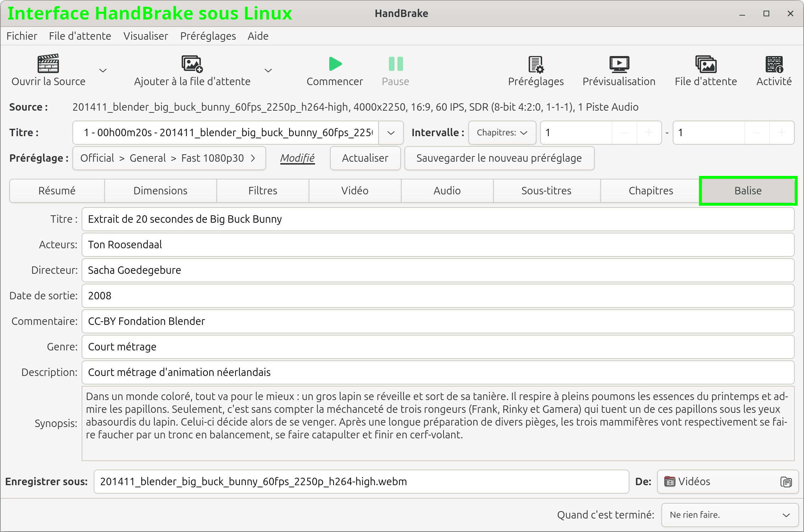Switch to the Filtres tab
This screenshot has height=532, width=804.
[x=263, y=191]
